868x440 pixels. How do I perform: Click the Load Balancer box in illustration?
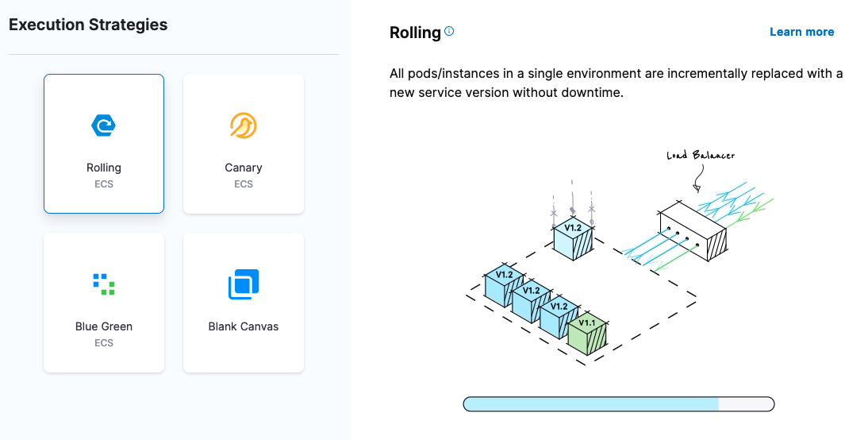point(692,230)
